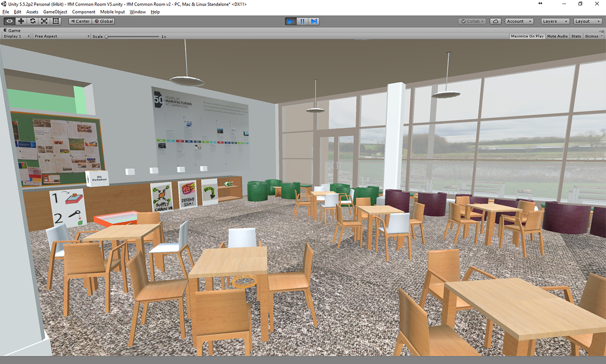Toggle Maximize On Play

click(x=527, y=36)
